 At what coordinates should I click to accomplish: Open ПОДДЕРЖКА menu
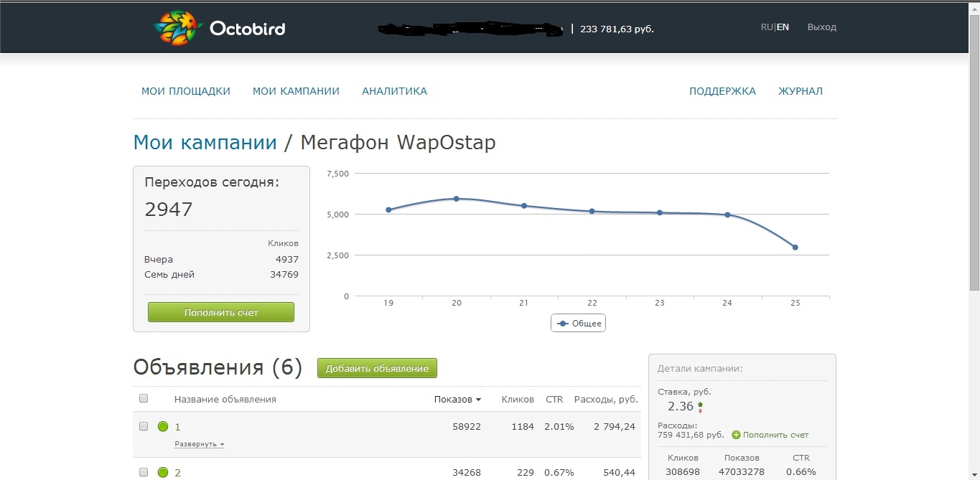coord(722,91)
